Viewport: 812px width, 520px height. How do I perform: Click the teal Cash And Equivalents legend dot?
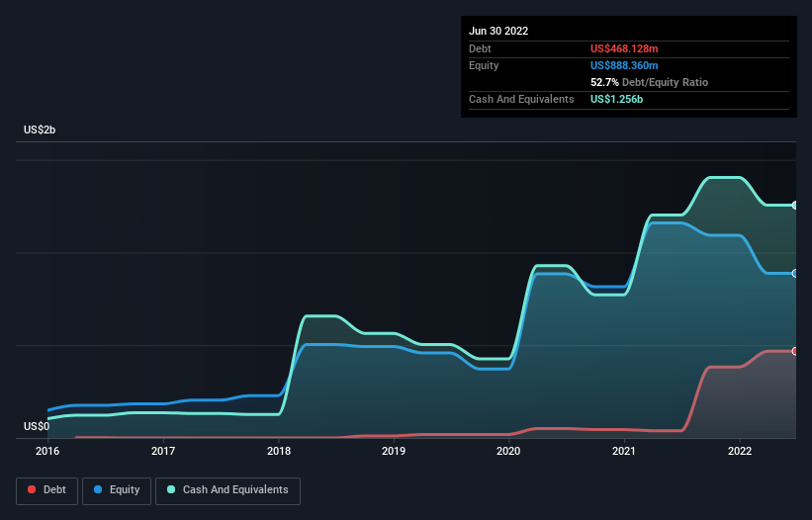tap(171, 489)
